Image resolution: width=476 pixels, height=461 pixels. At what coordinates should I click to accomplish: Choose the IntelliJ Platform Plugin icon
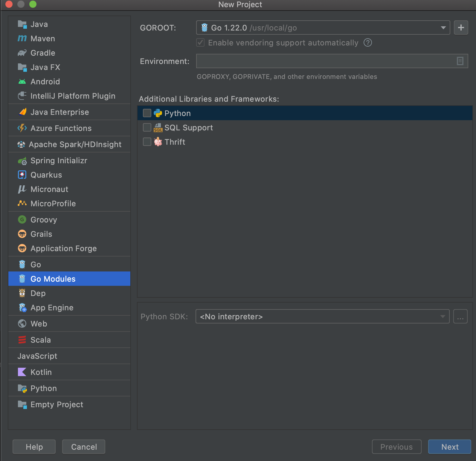[x=22, y=96]
